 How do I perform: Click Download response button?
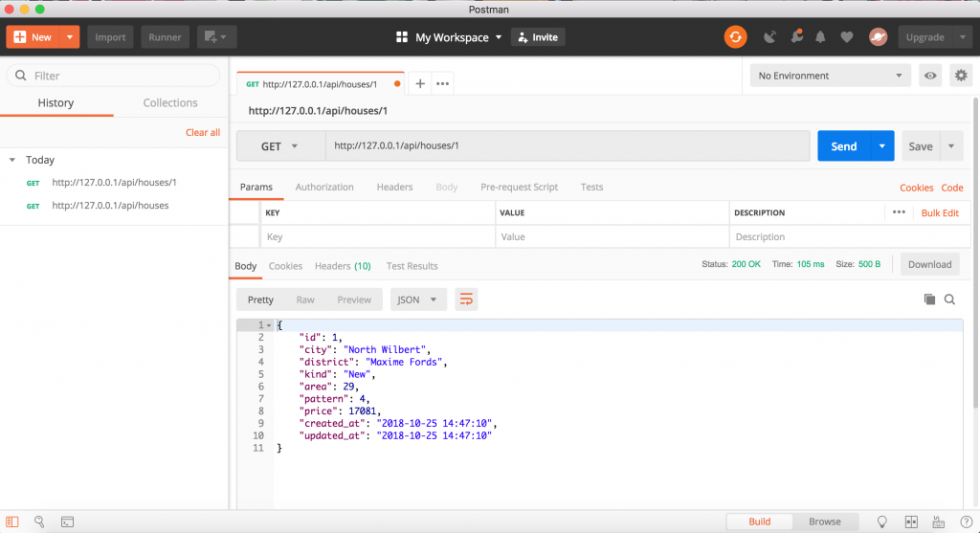click(929, 264)
